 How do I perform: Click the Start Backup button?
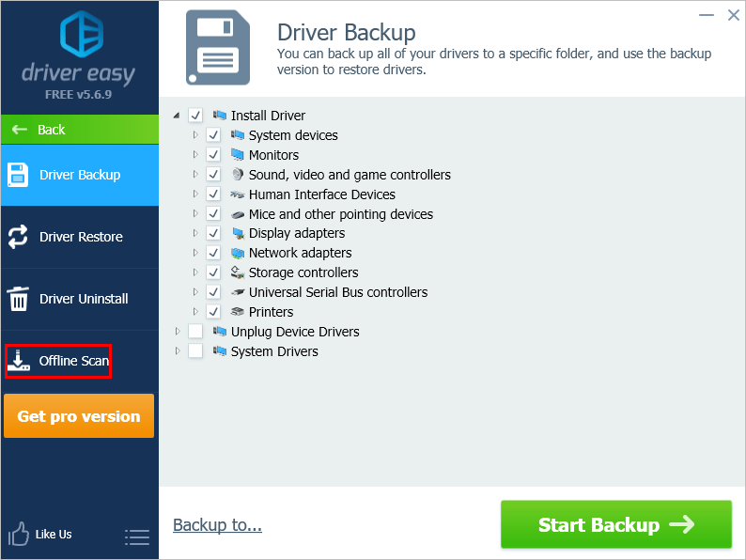[616, 524]
